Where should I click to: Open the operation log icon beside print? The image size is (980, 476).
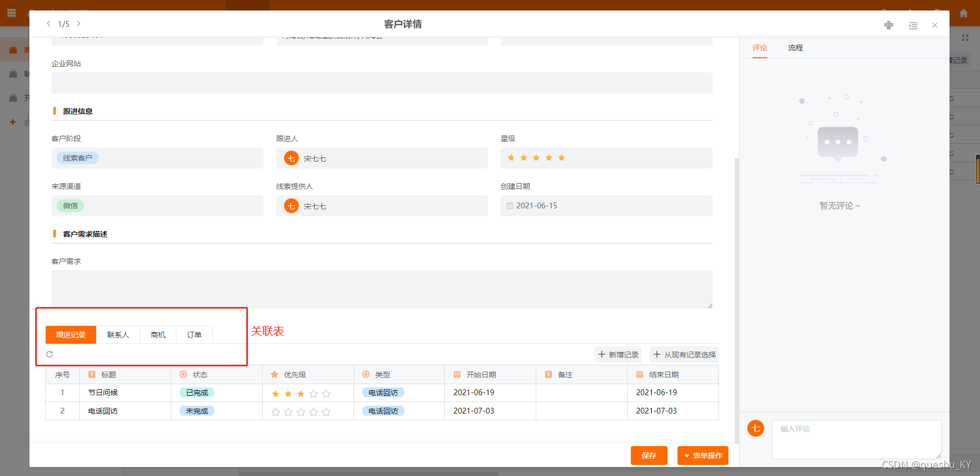tap(913, 25)
